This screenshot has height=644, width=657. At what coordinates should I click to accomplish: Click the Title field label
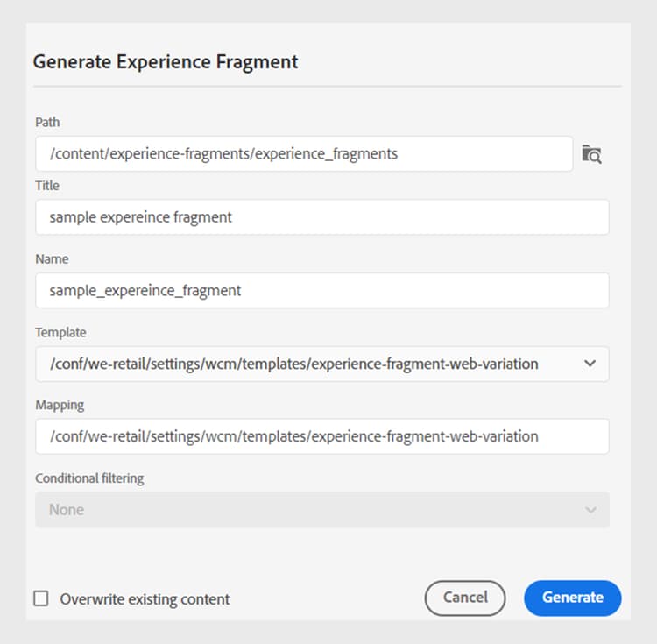click(47, 186)
